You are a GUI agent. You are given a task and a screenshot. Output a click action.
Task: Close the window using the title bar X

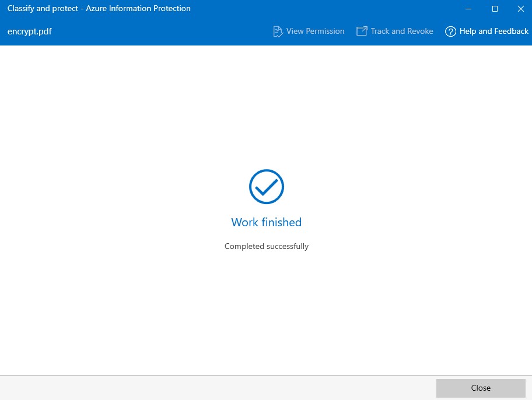coord(521,9)
